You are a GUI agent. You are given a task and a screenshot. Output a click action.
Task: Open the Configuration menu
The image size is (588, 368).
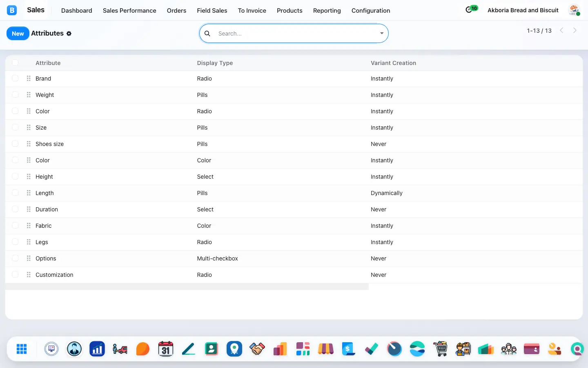pyautogui.click(x=371, y=11)
